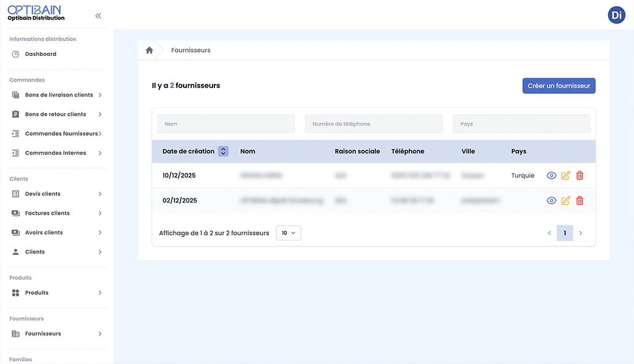Click the Raison sociale column header
Image resolution: width=634 pixels, height=364 pixels.
pos(358,152)
